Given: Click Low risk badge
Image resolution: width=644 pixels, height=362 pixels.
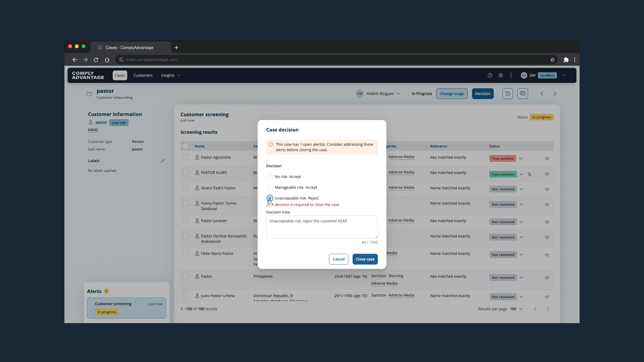Looking at the screenshot, I should click(119, 123).
